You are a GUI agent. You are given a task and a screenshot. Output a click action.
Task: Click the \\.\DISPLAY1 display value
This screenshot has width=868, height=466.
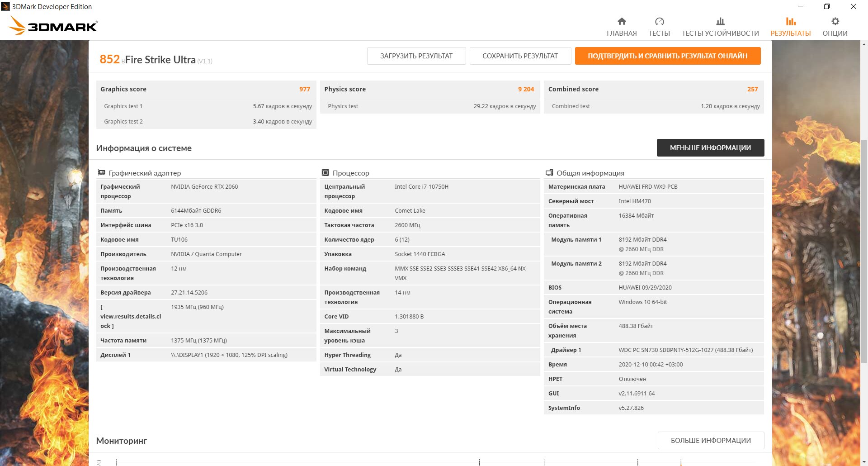(229, 355)
